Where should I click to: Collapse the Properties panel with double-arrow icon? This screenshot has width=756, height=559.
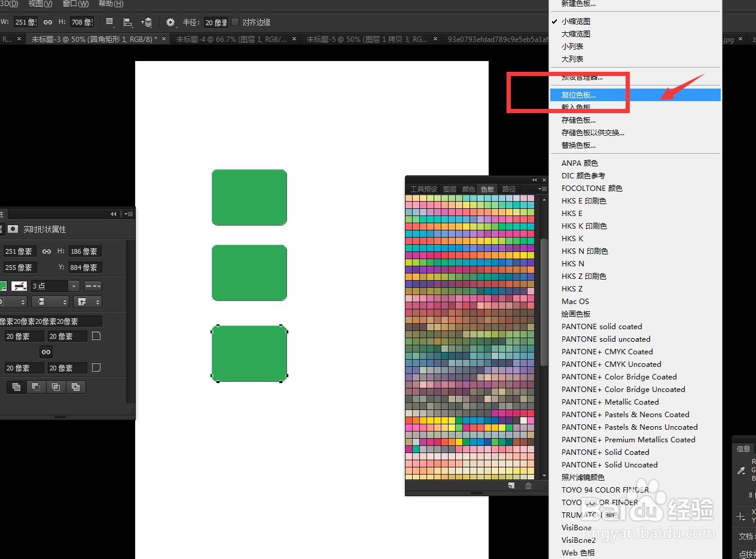(x=114, y=214)
